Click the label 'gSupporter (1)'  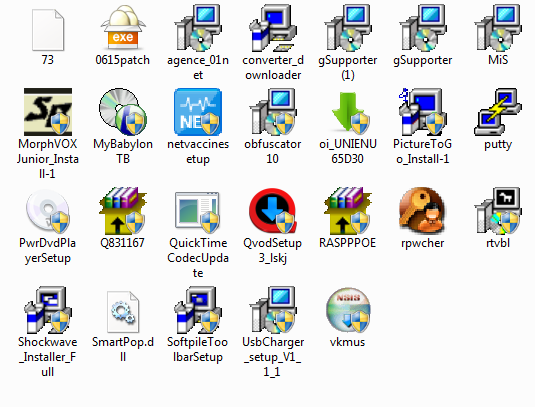click(x=348, y=67)
